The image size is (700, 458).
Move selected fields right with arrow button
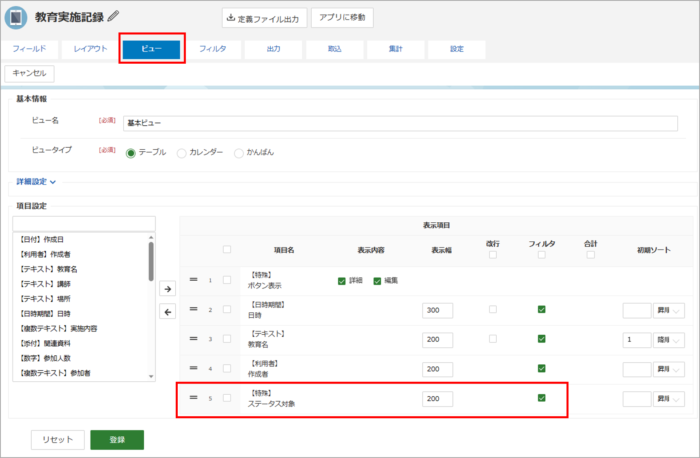(x=167, y=289)
